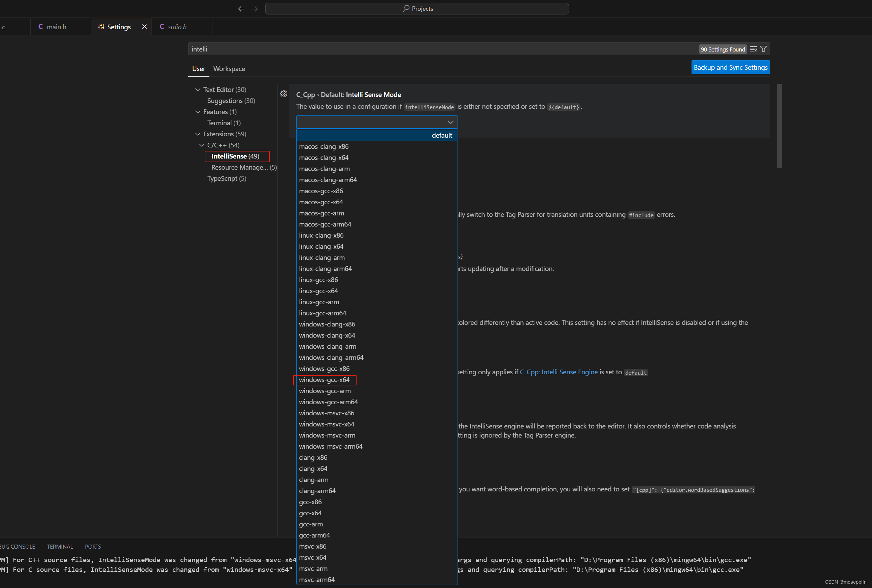
Task: Follow the C_Cpp: Intelli Sense Engine link
Action: tap(559, 372)
